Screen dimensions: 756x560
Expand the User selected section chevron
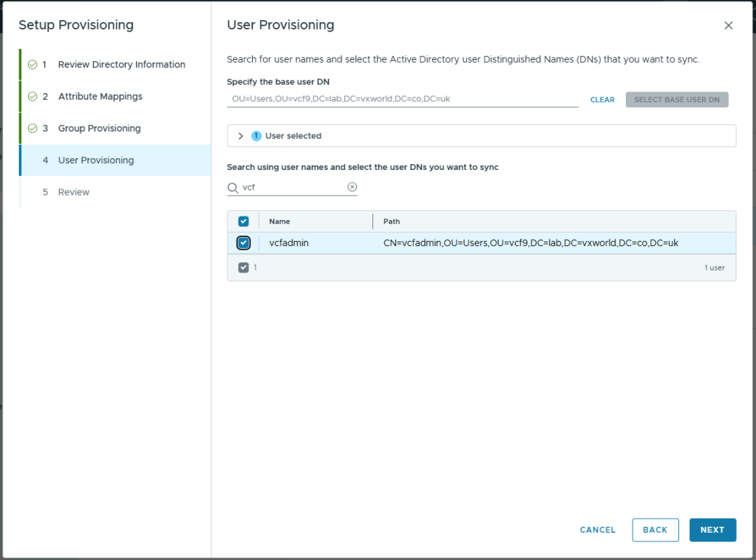click(x=241, y=136)
